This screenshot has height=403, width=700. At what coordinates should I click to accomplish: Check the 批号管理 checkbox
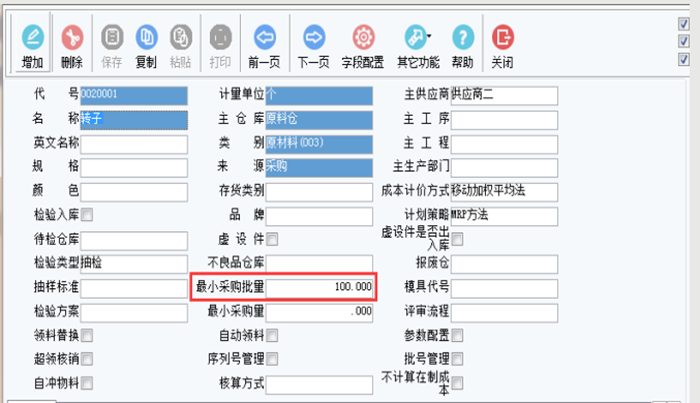point(458,358)
